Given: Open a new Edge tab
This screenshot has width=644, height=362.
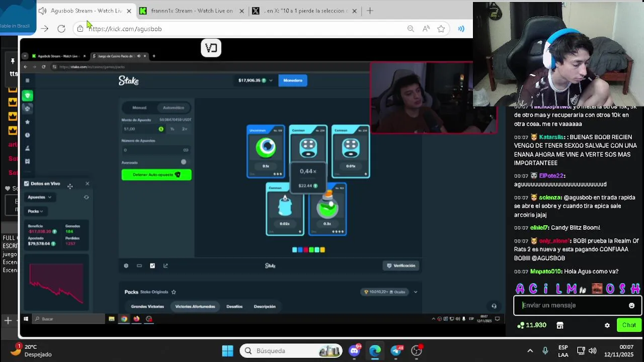Looking at the screenshot, I should coord(370,11).
